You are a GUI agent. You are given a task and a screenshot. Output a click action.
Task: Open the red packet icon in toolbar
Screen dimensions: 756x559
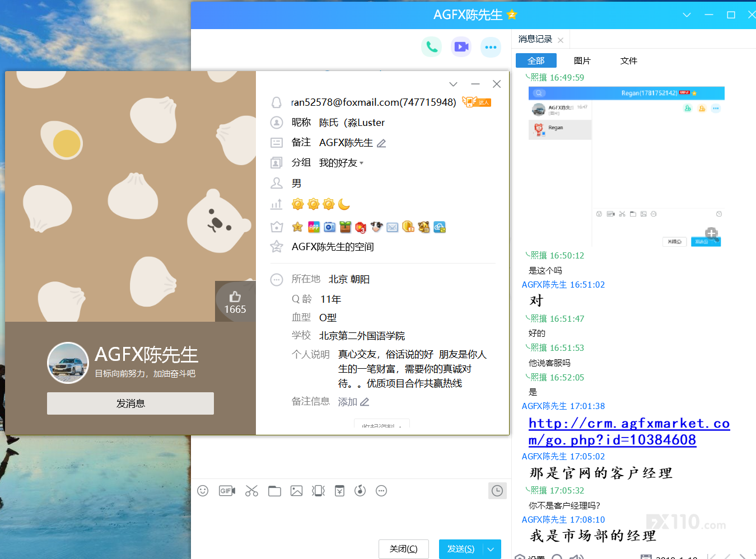[340, 491]
